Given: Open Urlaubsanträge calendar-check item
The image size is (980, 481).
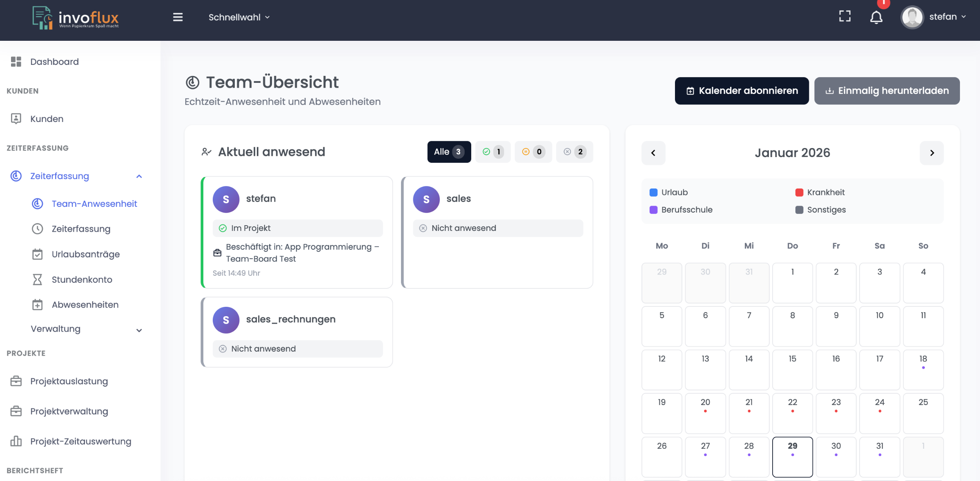Looking at the screenshot, I should pyautogui.click(x=85, y=254).
